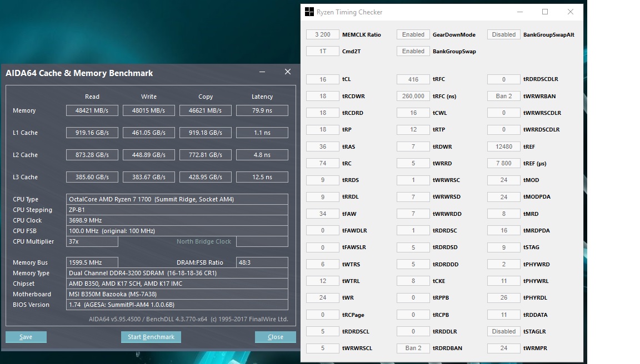Image resolution: width=640 pixels, height=364 pixels.
Task: Click the tRDWR value box
Action: tap(413, 146)
